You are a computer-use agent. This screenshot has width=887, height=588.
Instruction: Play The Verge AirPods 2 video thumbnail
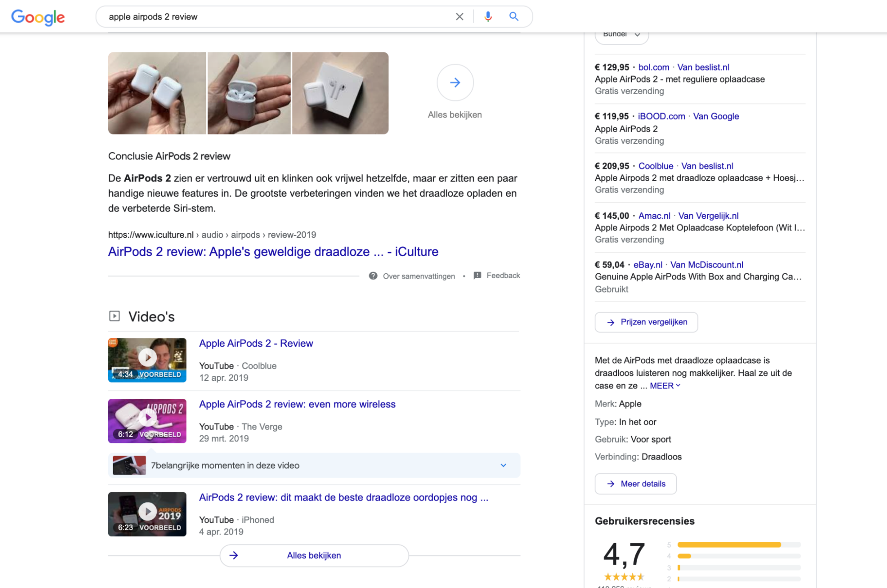pyautogui.click(x=147, y=421)
